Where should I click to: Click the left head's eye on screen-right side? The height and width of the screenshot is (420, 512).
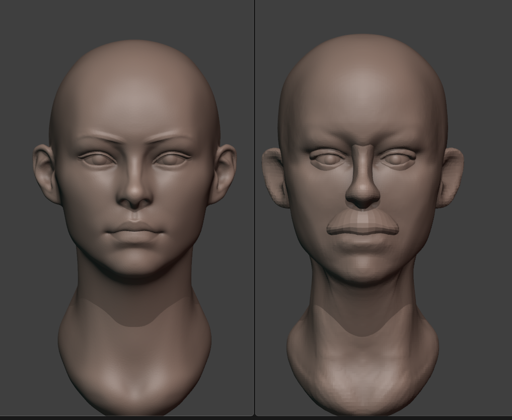(172, 159)
